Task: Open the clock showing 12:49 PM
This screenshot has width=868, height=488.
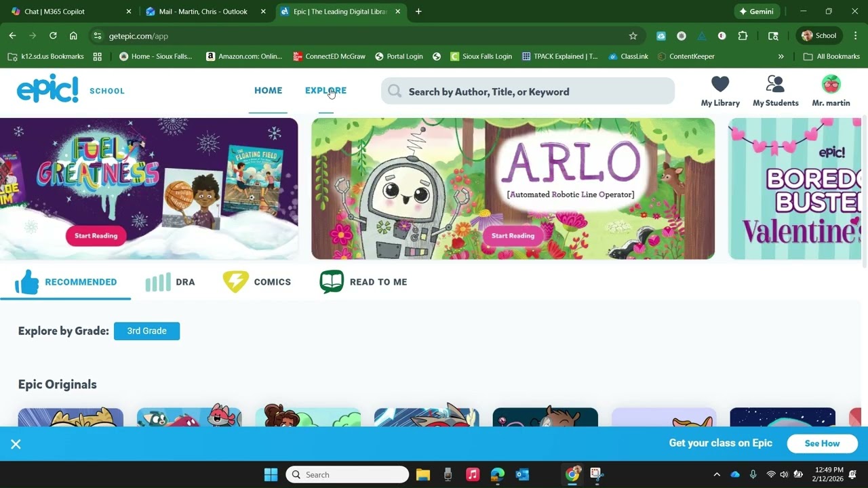Action: (828, 474)
